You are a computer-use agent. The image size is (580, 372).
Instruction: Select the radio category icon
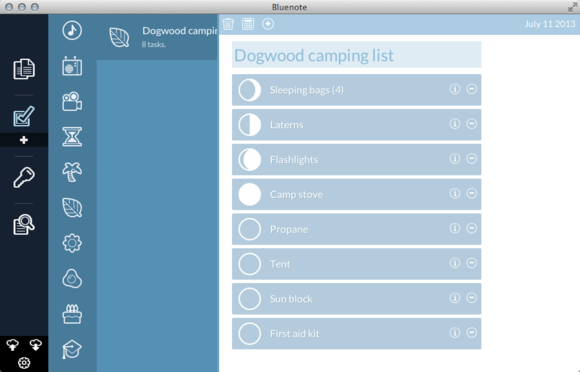[x=72, y=66]
